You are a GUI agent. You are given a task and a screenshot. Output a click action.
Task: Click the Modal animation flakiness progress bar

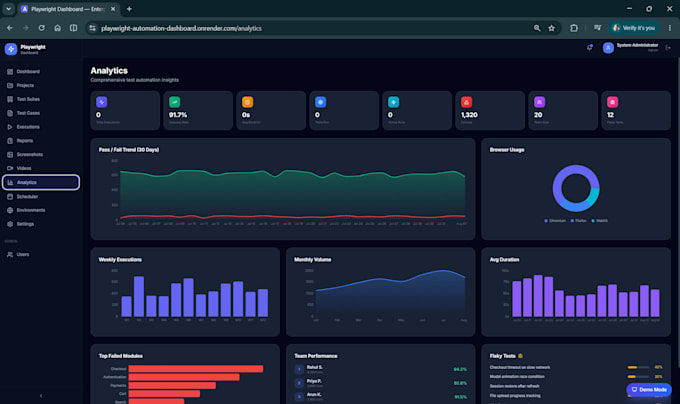(638, 377)
